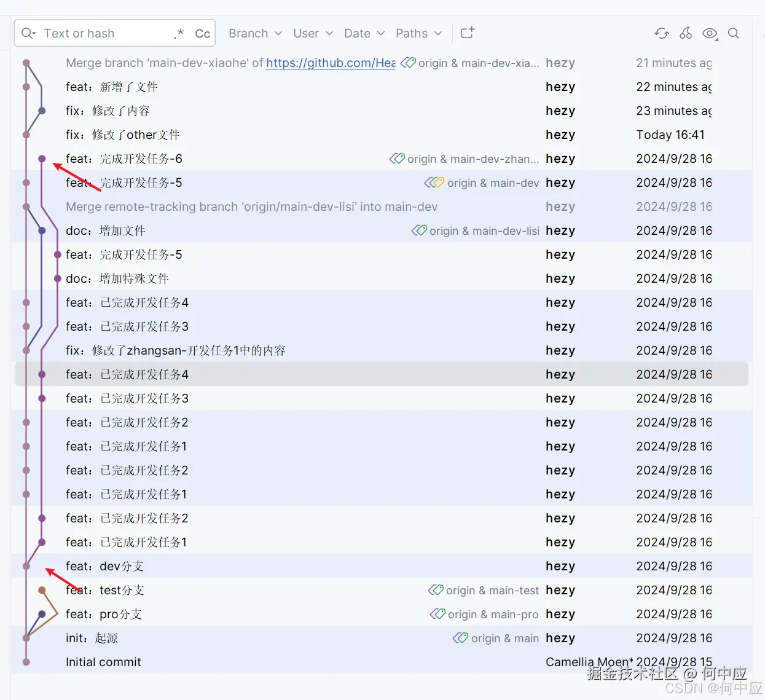Click author 'Camellia Moen*' in Initial commit row
Screen dimensions: 765x700
589,662
